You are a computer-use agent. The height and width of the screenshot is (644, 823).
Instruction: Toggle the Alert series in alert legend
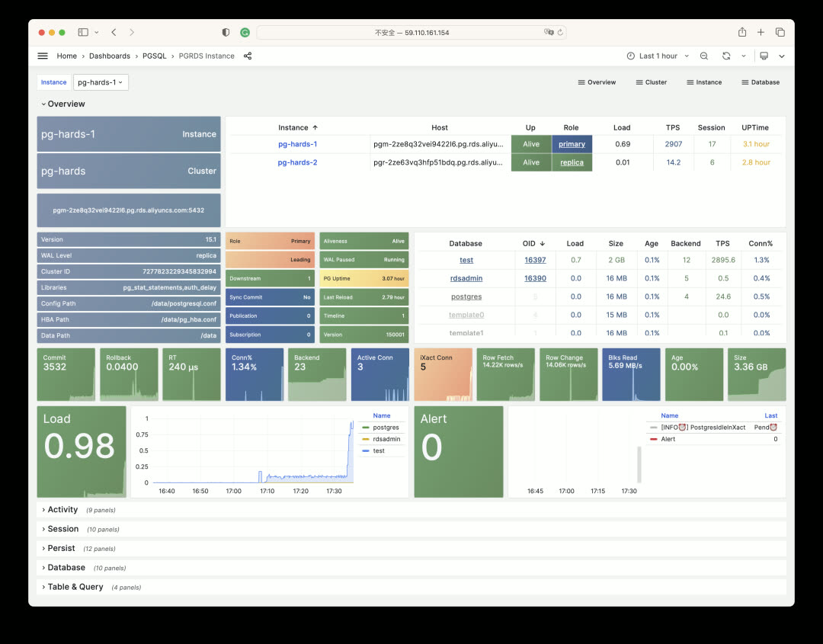[x=668, y=439]
